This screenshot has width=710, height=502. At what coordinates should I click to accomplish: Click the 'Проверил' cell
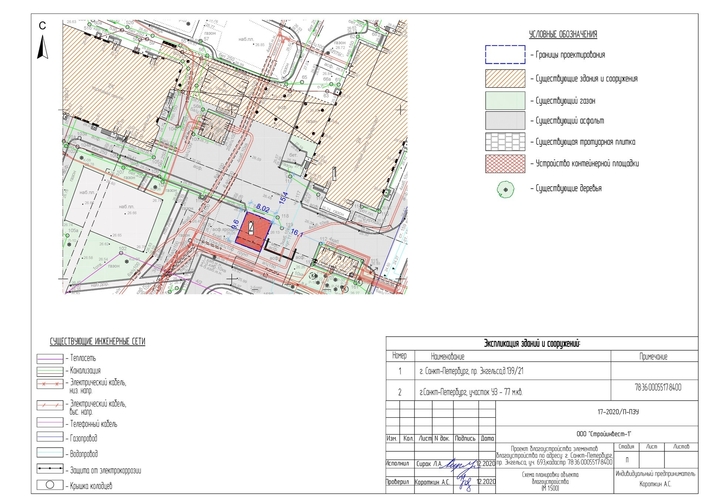pos(398,482)
